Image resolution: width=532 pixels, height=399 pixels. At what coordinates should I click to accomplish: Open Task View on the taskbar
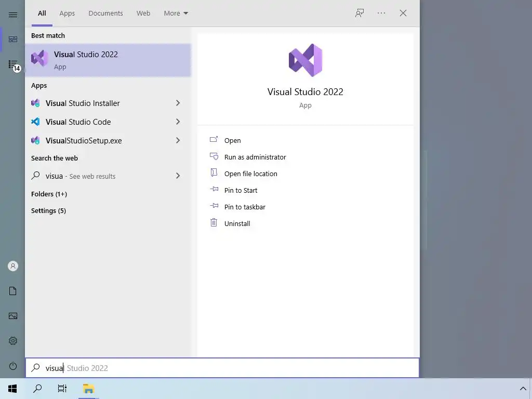pos(62,389)
